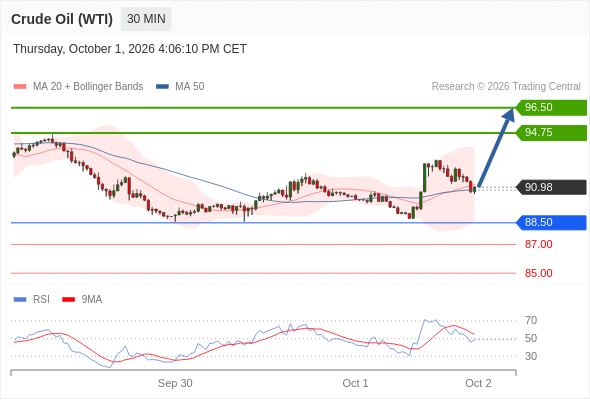Image resolution: width=590 pixels, height=400 pixels.
Task: Click the 85.00 red support label
Action: (x=538, y=273)
